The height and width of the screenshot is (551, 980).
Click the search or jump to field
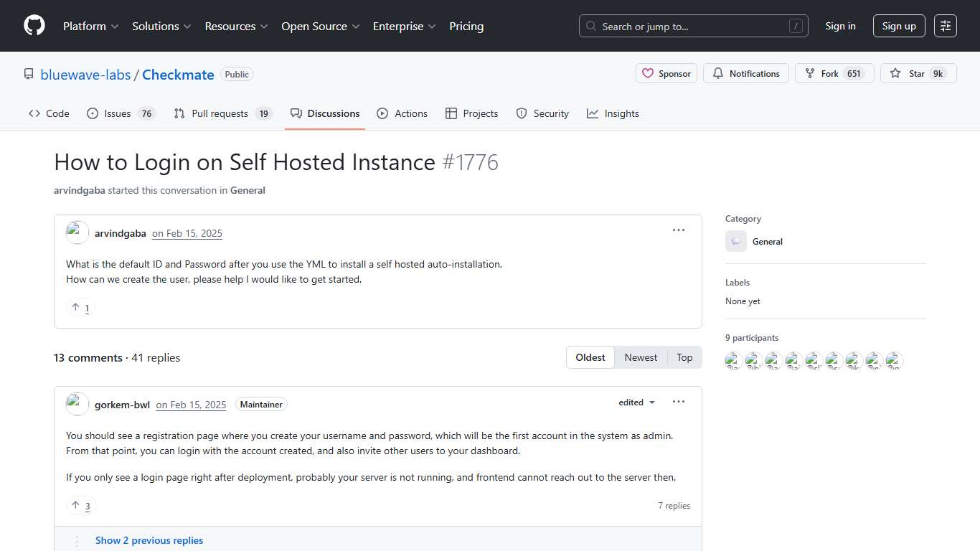[692, 25]
